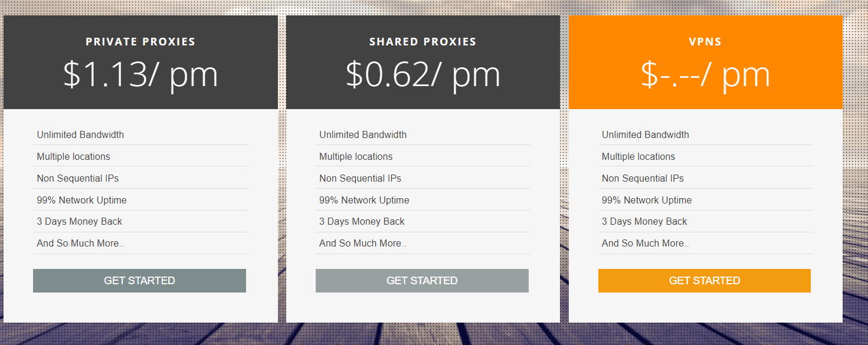Select the Shared Proxies heading

tap(422, 42)
